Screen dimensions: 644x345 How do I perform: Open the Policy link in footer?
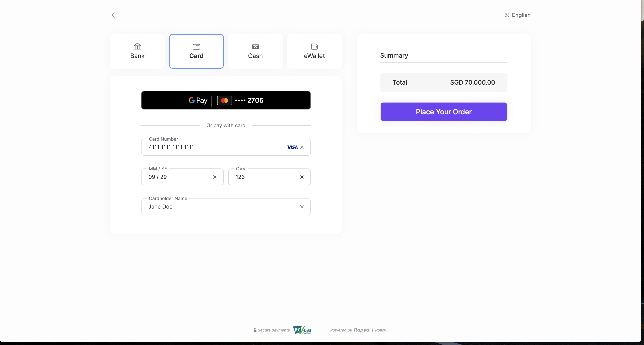[x=380, y=330]
